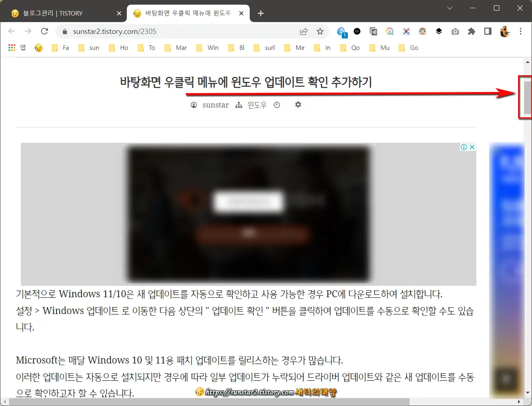Screen dimensions: 532x406
Task: Open the Mar bookmarks folder
Action: click(175, 48)
